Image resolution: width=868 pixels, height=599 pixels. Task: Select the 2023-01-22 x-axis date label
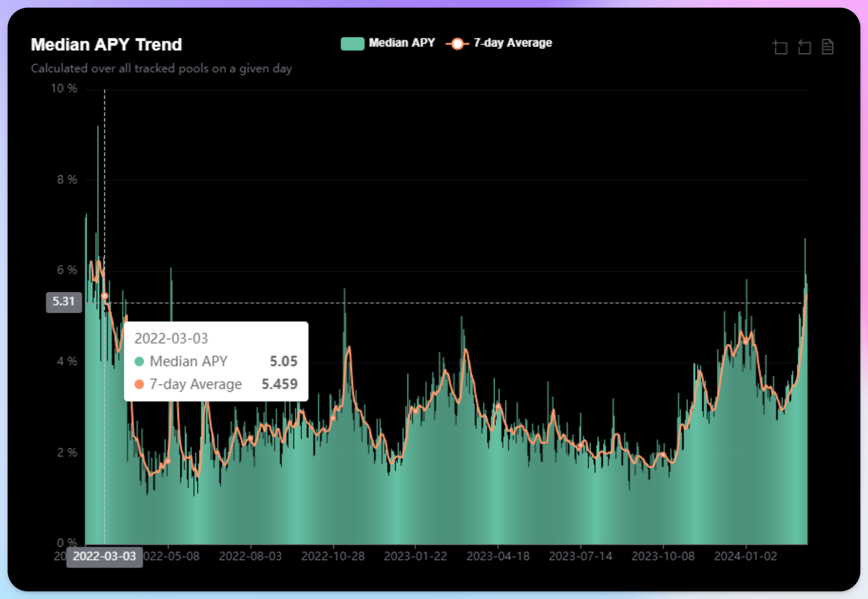point(415,556)
